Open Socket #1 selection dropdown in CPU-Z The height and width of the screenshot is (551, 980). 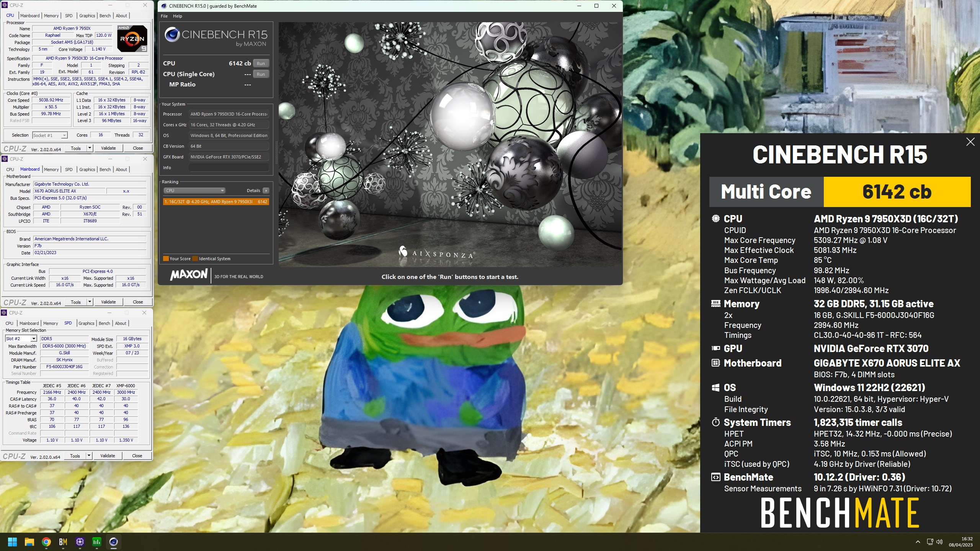(50, 135)
